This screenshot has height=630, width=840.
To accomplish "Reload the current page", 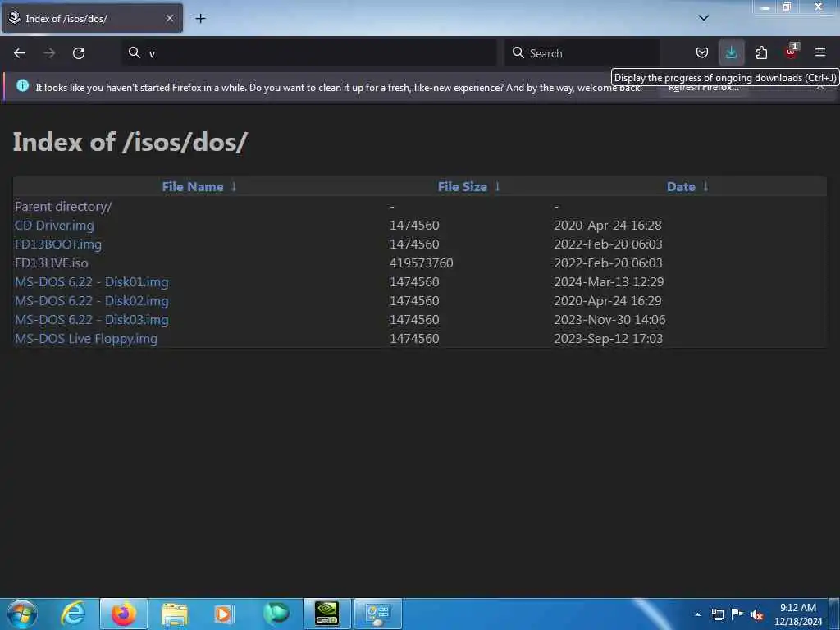I will pyautogui.click(x=79, y=53).
